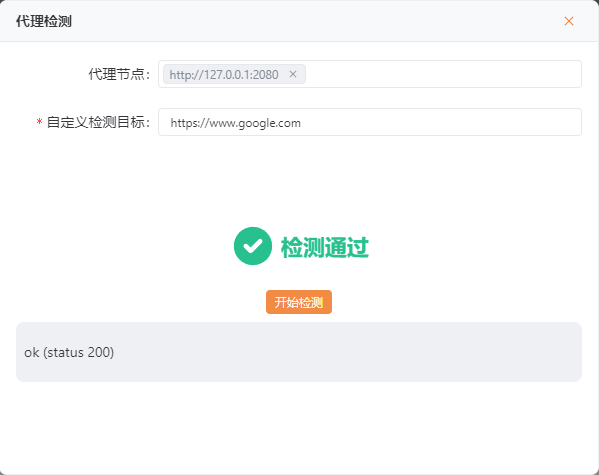
Task: Start the check with 开始检测 button
Action: pos(299,302)
